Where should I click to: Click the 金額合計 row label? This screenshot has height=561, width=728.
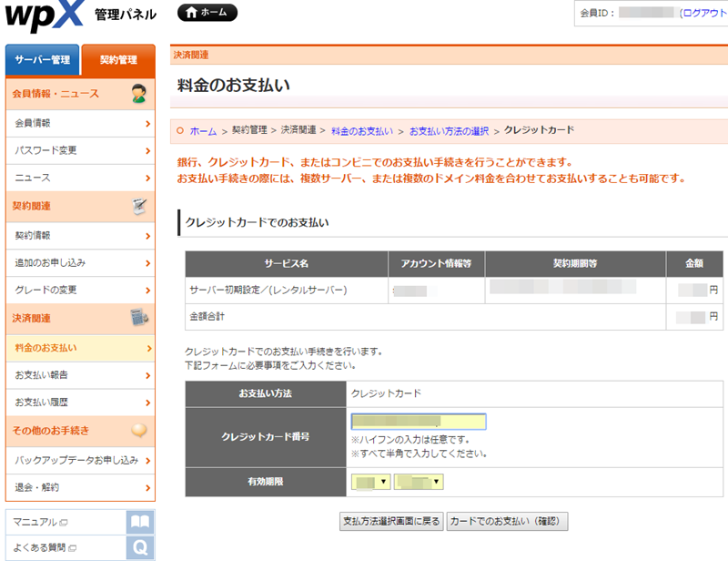click(x=207, y=317)
